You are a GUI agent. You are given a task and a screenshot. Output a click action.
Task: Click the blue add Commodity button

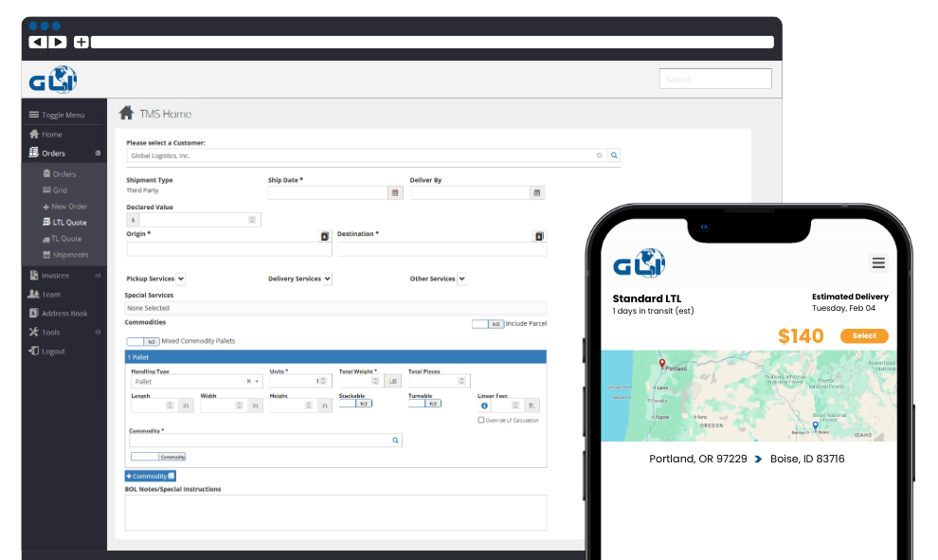pos(150,476)
